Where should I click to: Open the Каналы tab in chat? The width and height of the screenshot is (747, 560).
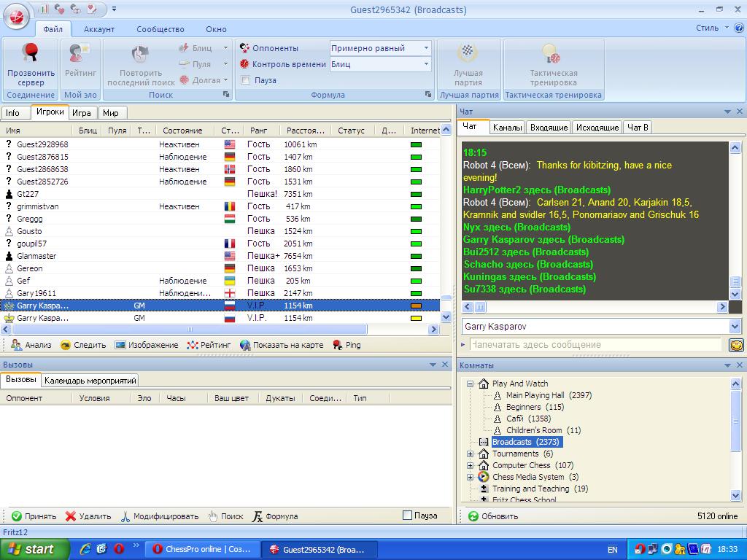[507, 128]
